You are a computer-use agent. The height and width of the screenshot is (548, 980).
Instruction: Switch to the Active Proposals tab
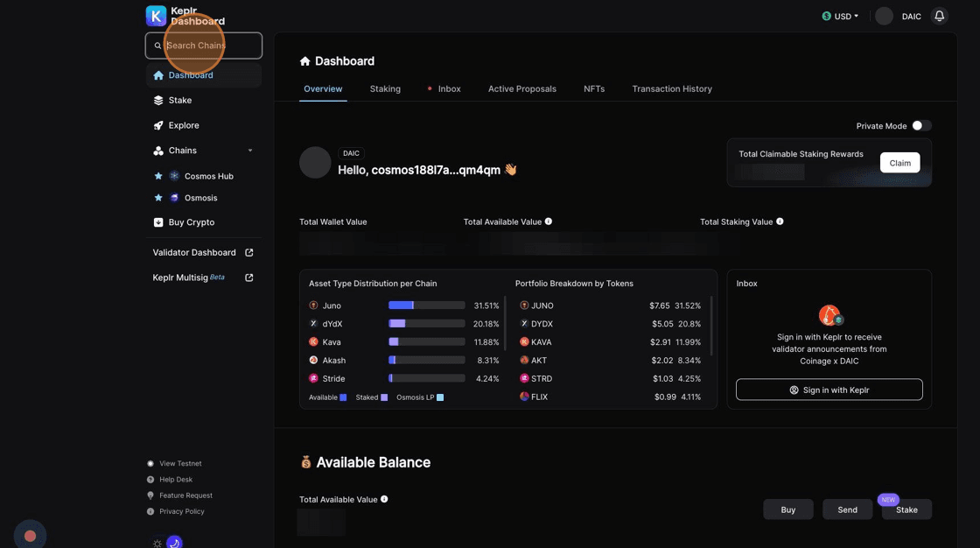pyautogui.click(x=521, y=88)
